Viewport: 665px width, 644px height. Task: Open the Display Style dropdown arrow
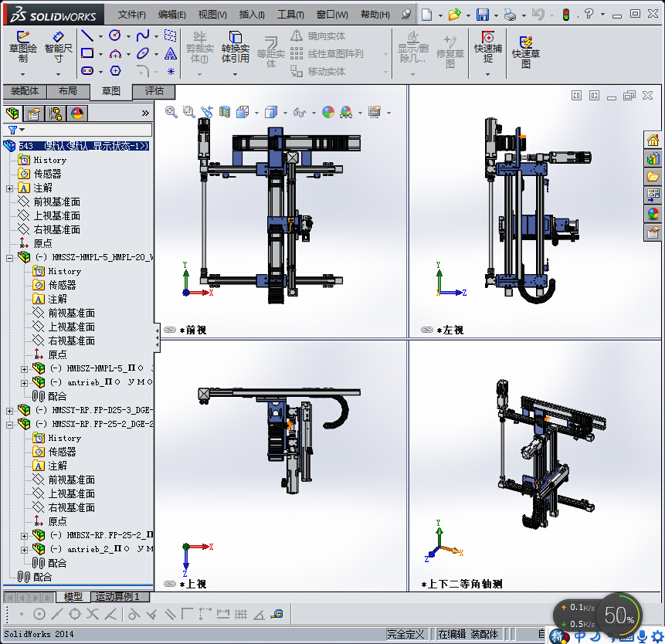point(285,113)
